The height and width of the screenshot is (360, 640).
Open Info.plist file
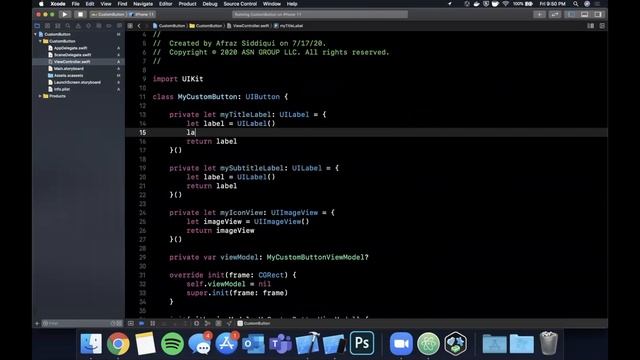pyautogui.click(x=61, y=89)
